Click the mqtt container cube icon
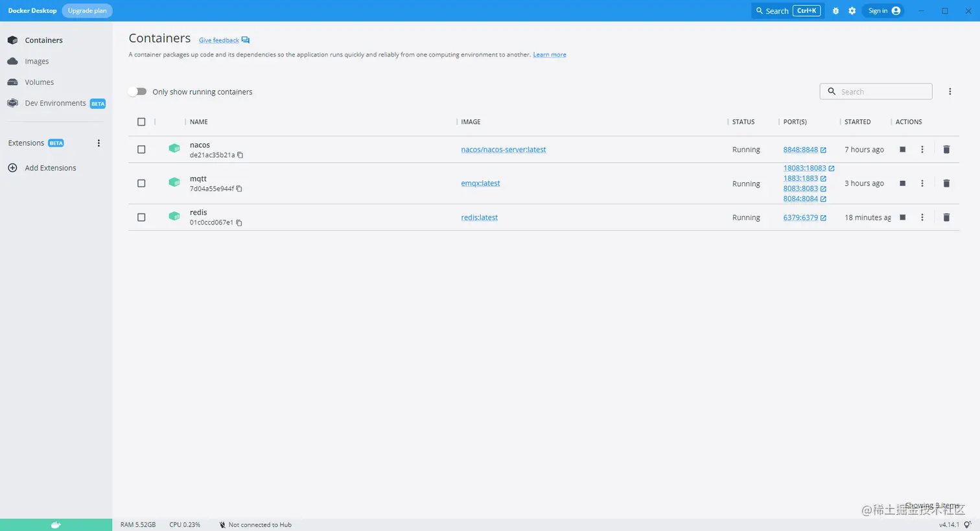 174,182
